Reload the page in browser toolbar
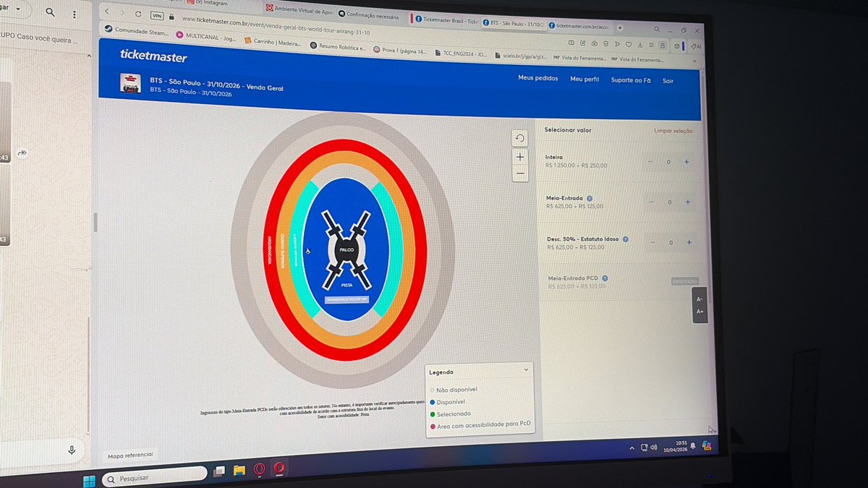The image size is (868, 488). (138, 14)
